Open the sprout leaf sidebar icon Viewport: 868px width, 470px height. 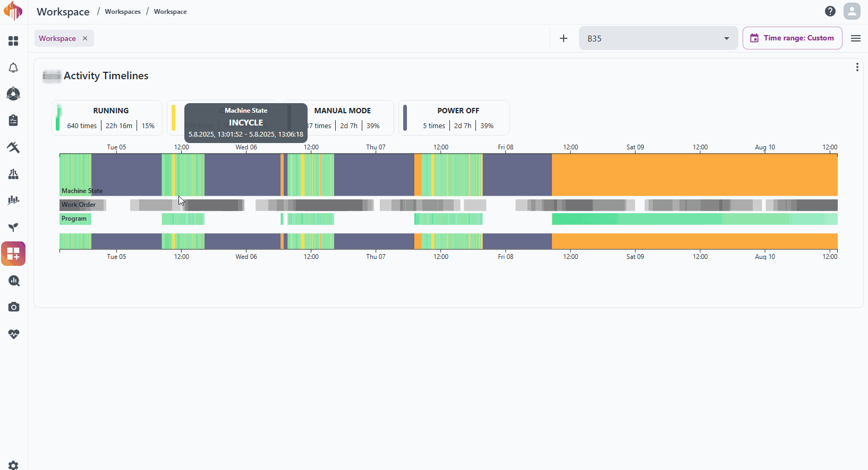(x=13, y=227)
